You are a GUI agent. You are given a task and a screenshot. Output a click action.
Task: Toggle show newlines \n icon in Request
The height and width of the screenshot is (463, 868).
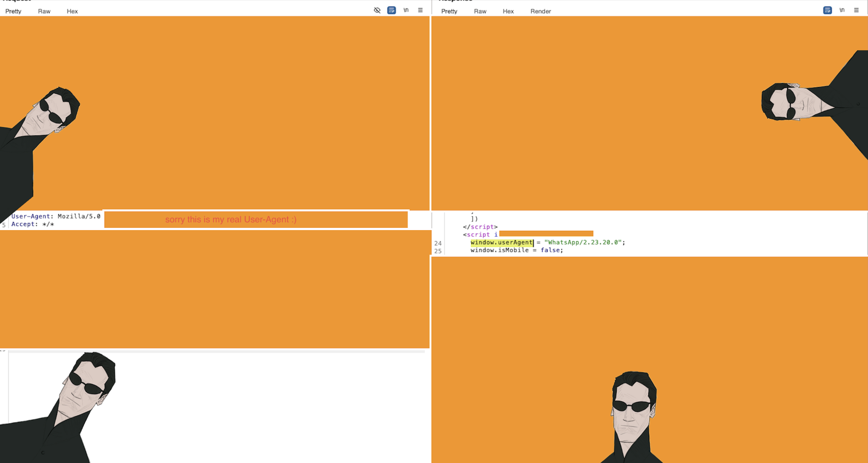(406, 10)
